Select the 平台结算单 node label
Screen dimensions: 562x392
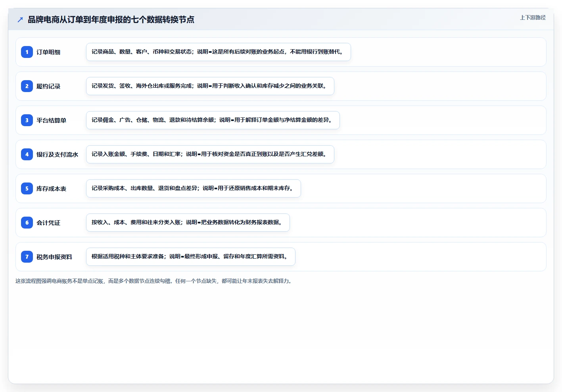point(52,120)
